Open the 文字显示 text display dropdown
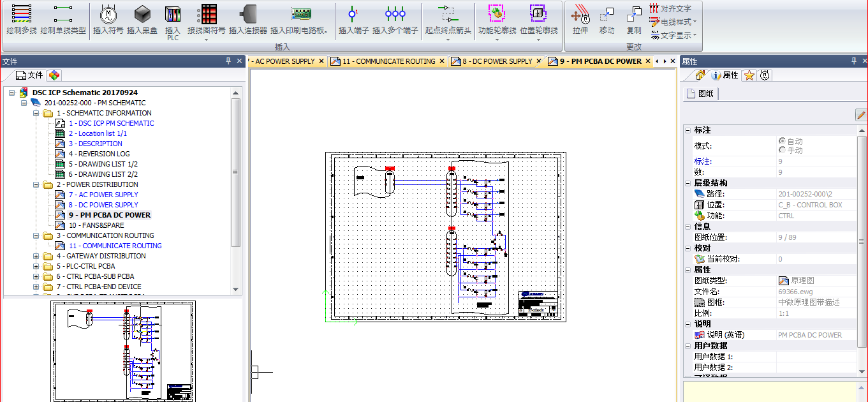 tap(673, 35)
